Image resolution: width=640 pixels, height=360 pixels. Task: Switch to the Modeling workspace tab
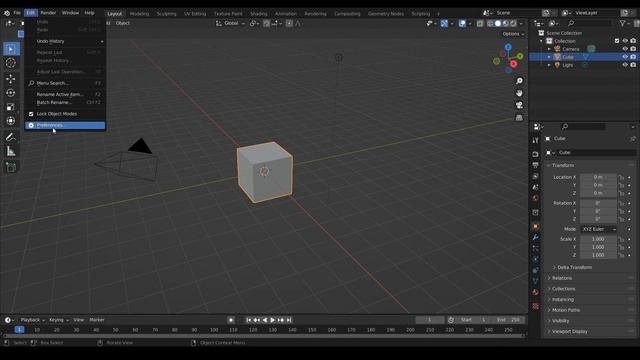139,14
